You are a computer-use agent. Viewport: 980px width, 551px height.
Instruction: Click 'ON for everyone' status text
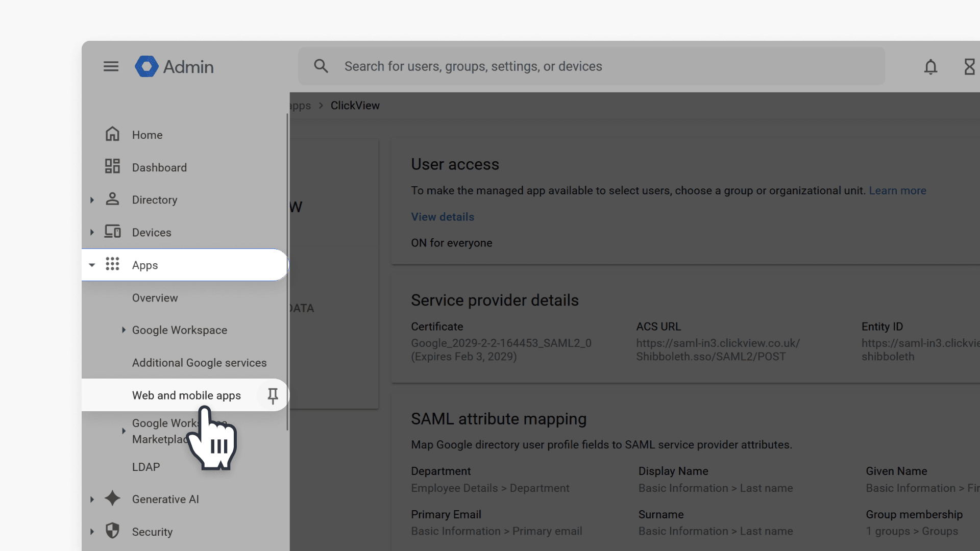click(452, 243)
